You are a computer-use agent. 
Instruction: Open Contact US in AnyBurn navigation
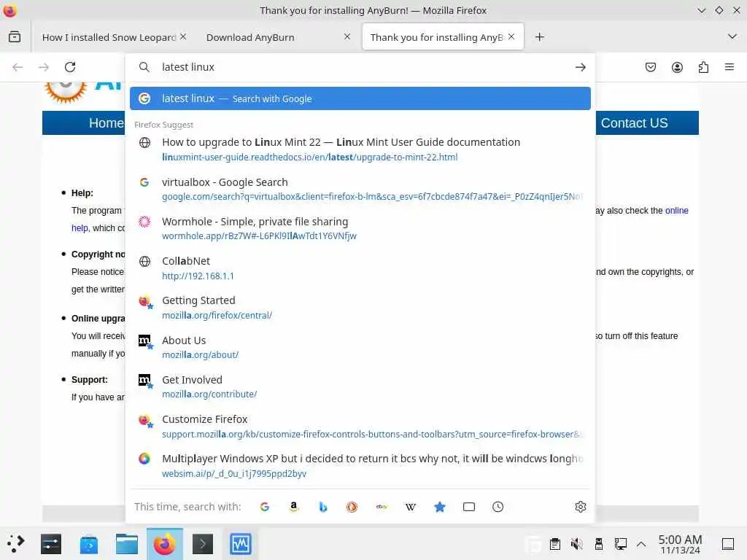click(634, 122)
